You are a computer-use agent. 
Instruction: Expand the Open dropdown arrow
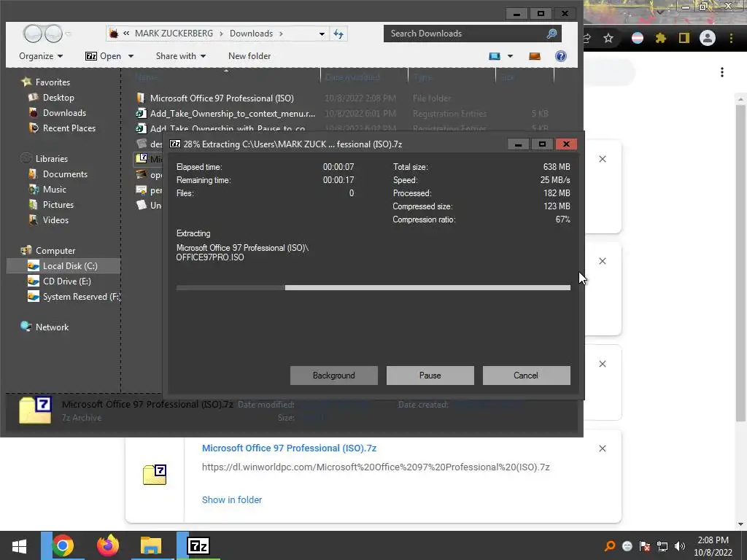click(131, 56)
